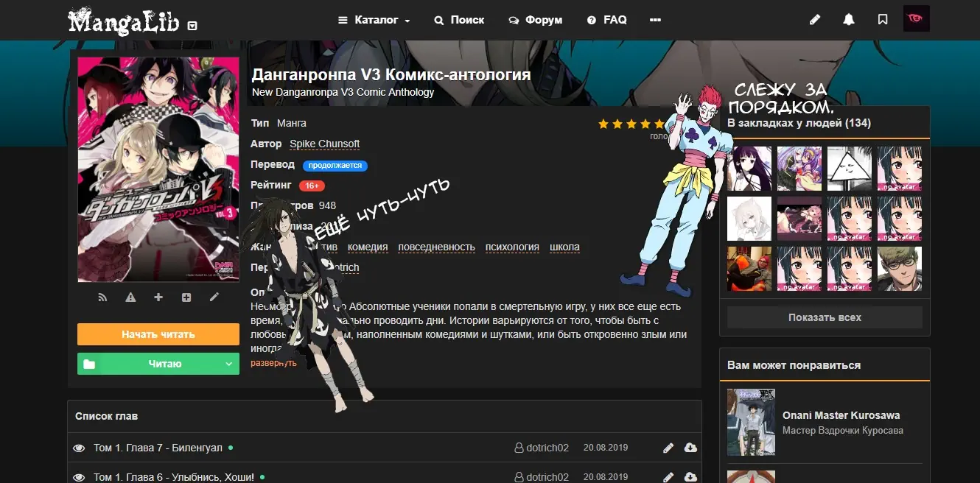
Task: Open Поиск search in the navigation
Action: point(459,20)
